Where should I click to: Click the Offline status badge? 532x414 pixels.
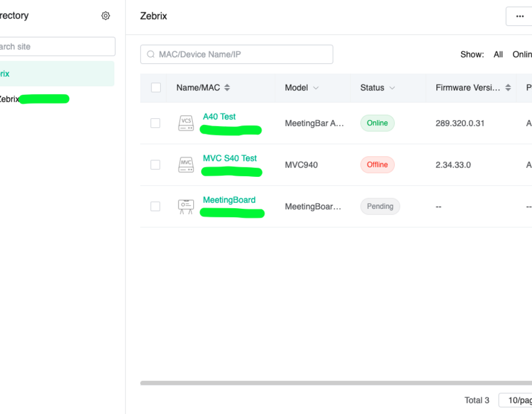377,164
